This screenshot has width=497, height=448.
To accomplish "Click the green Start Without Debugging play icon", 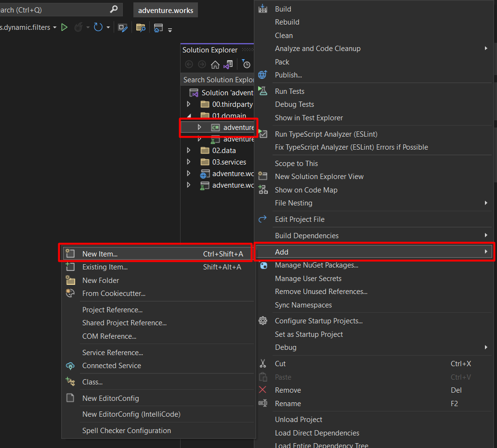I will [64, 27].
